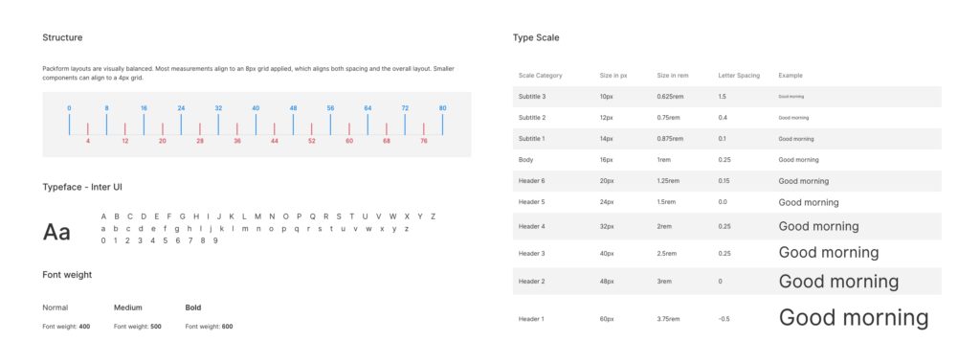Image resolution: width=980 pixels, height=364 pixels.
Task: Select the blue marker labeled 80
Action: point(442,108)
